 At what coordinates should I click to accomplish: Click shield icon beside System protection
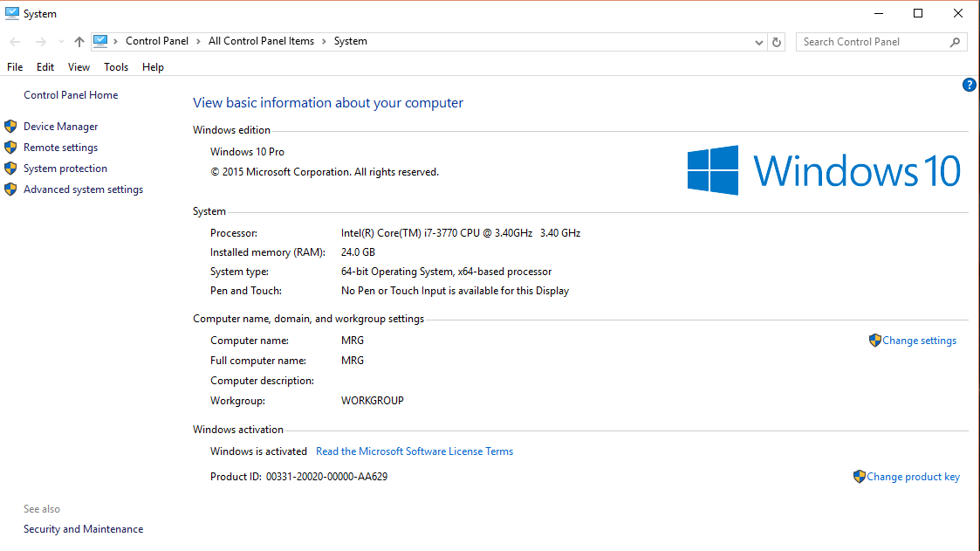coord(10,169)
